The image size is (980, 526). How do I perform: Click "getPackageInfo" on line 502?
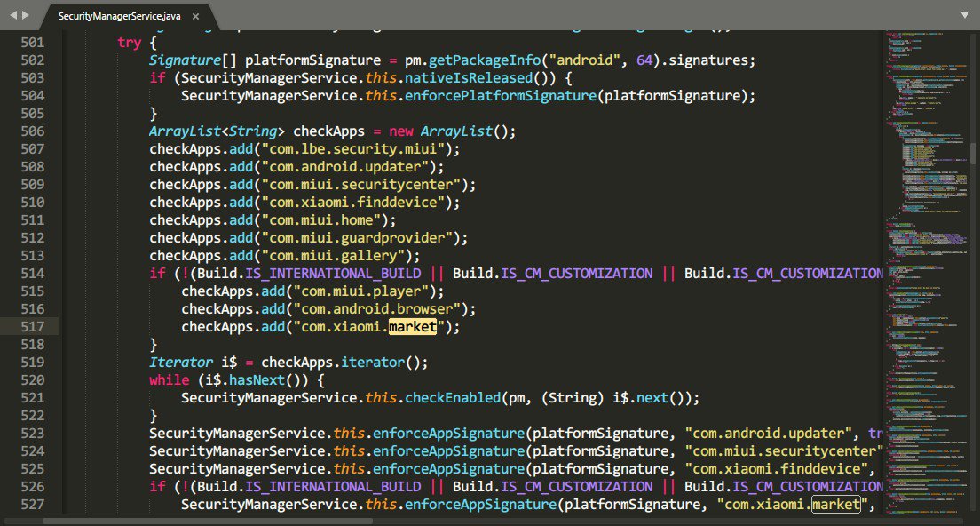click(x=485, y=60)
